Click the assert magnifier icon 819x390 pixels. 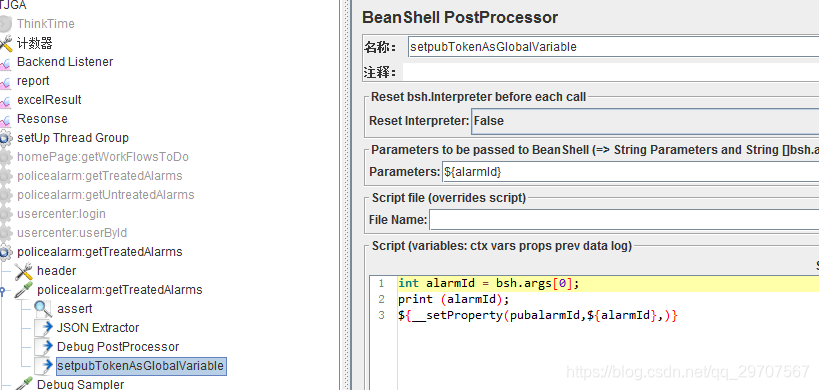(x=43, y=309)
